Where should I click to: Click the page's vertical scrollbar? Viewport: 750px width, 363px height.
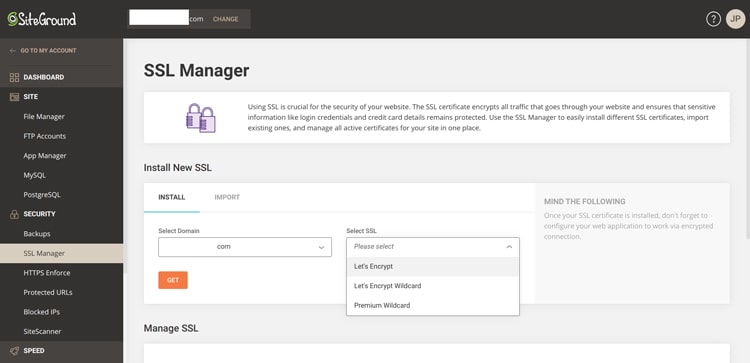pyautogui.click(x=748, y=139)
